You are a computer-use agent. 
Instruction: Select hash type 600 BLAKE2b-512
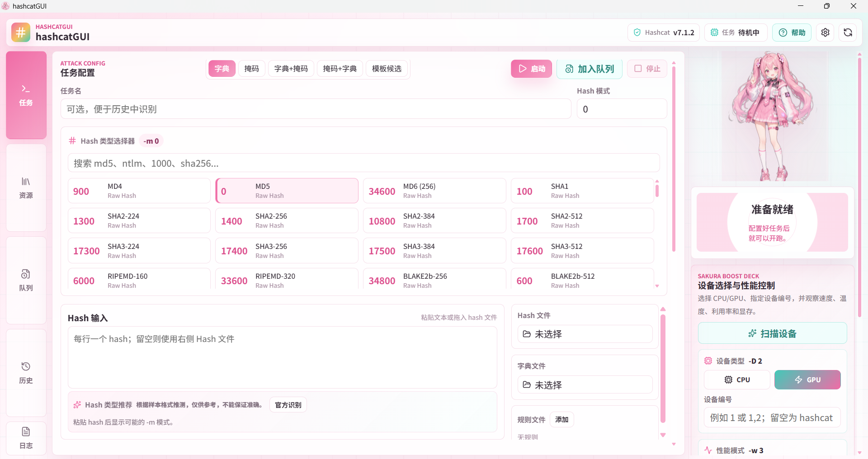582,279
